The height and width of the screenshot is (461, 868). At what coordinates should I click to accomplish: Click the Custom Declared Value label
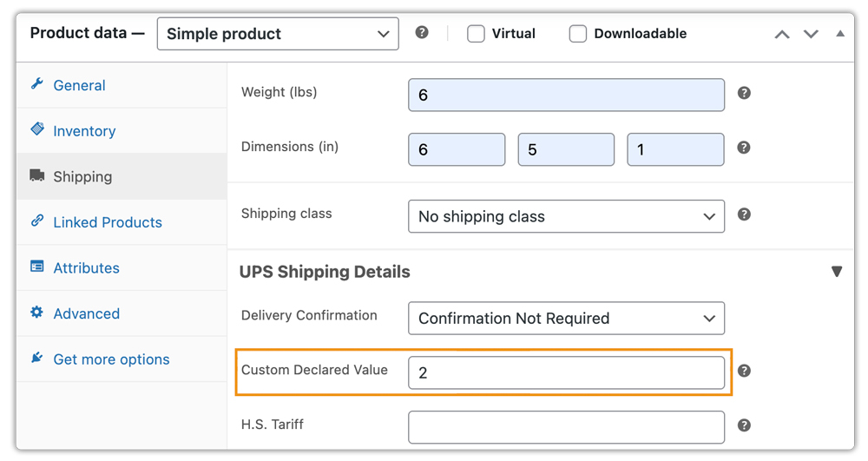314,370
